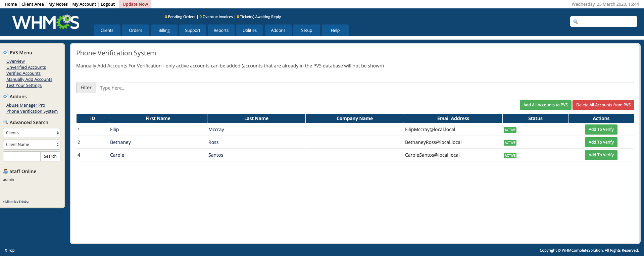This screenshot has height=256, width=644.
Task: Click last name Santos
Action: point(216,155)
